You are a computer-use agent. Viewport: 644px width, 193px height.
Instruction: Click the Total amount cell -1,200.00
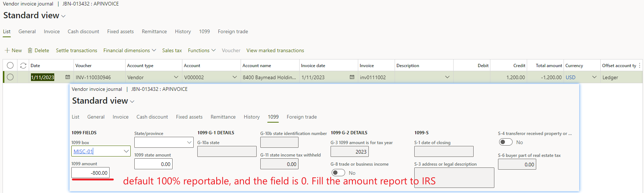(545, 77)
